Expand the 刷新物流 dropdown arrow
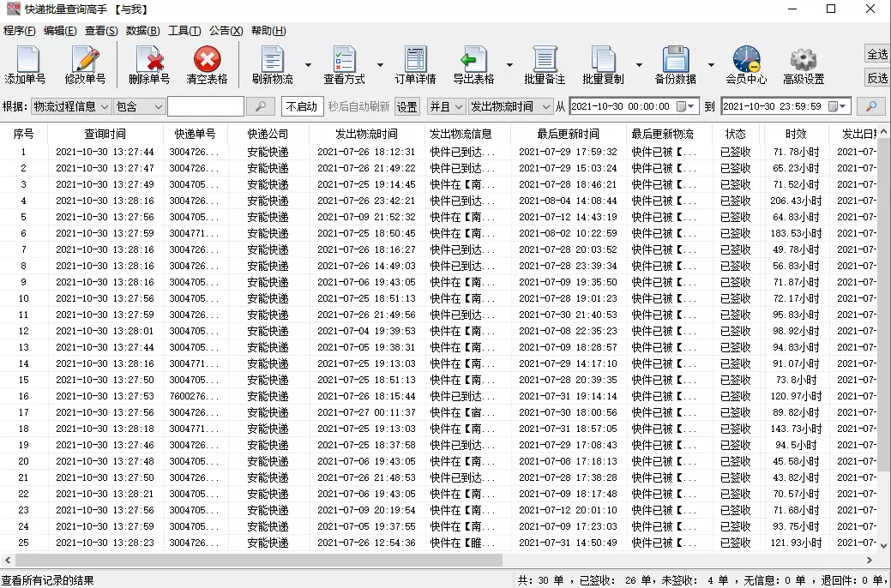 308,65
